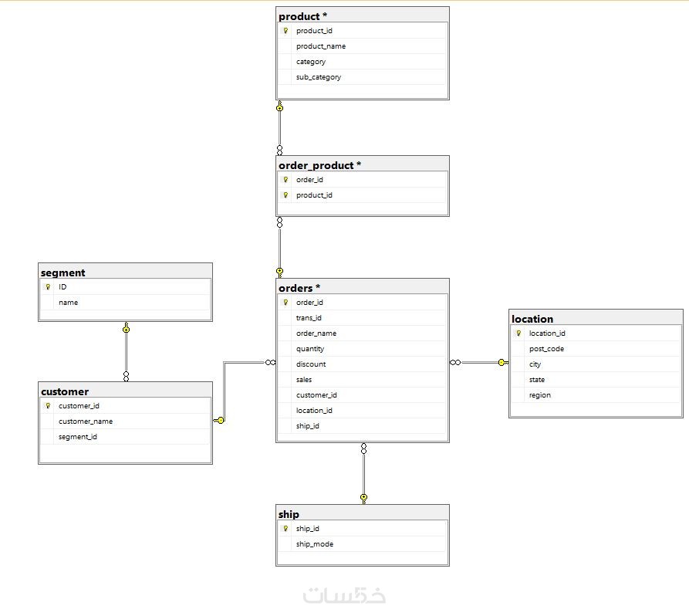Select customer_id column in orders table
Screen dimensions: 689x616
pos(363,394)
